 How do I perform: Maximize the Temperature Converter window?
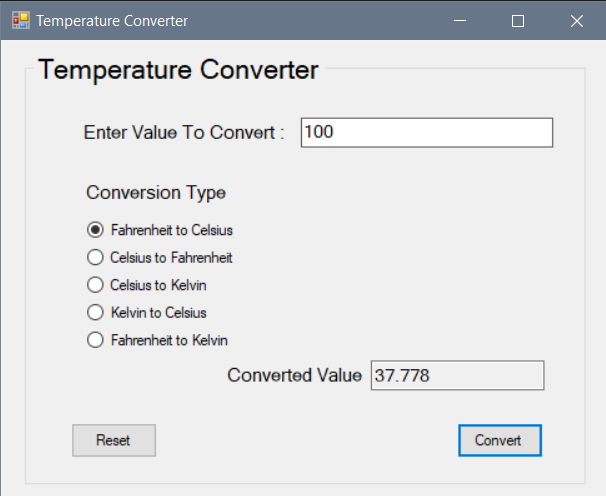[x=518, y=20]
